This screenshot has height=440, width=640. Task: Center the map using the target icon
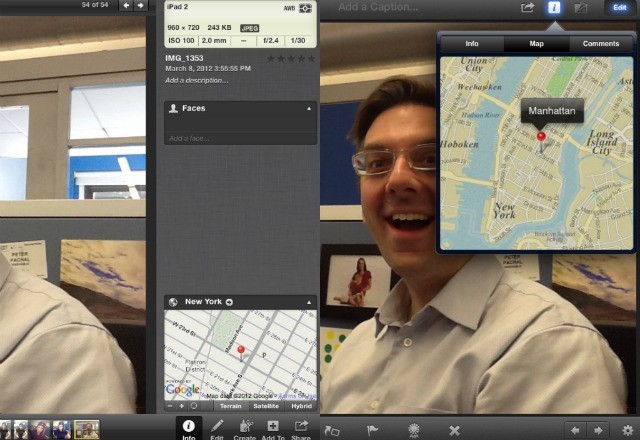pos(194,406)
